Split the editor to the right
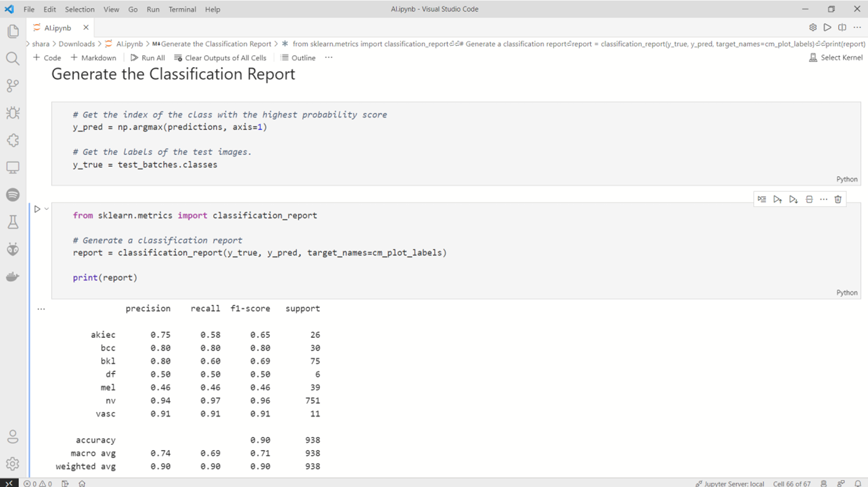This screenshot has height=487, width=868. click(842, 27)
